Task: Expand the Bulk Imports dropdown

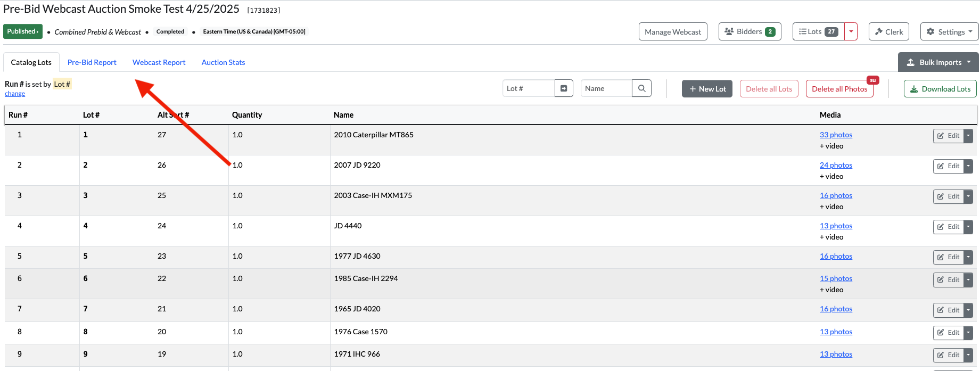Action: (x=938, y=62)
